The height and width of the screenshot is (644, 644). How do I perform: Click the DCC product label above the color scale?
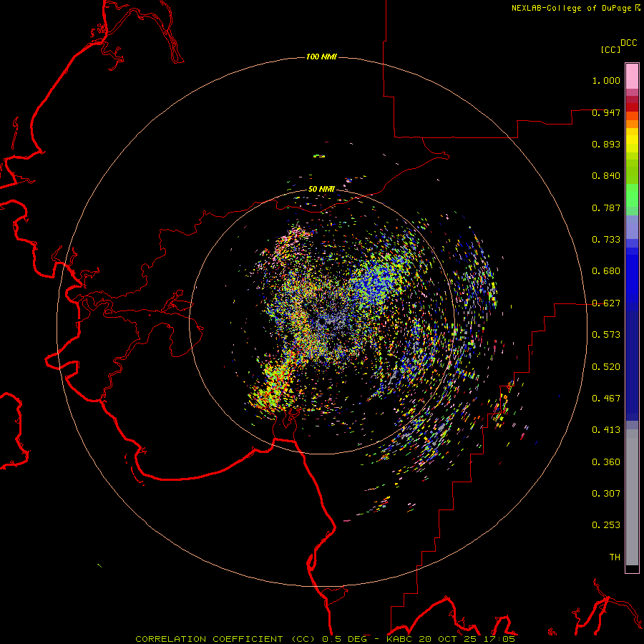tap(629, 43)
